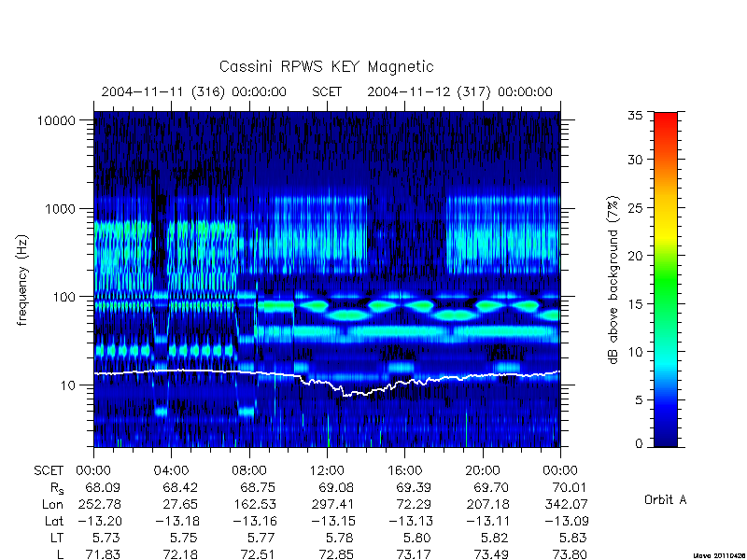The height and width of the screenshot is (560, 747).
Task: Click the Lon value 72.29
Action: point(414,504)
